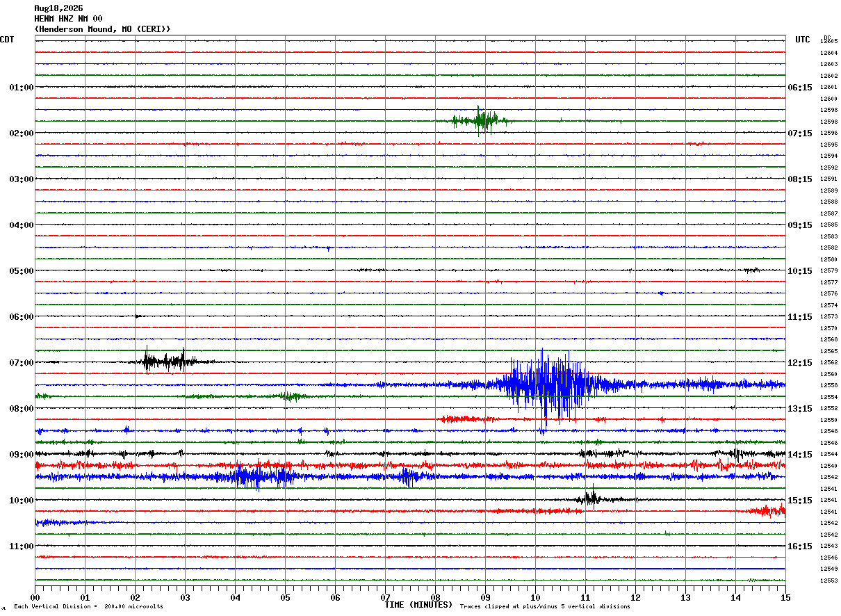
Task: Click the Henderson Mound, MO (CERI) title
Action: 102,29
